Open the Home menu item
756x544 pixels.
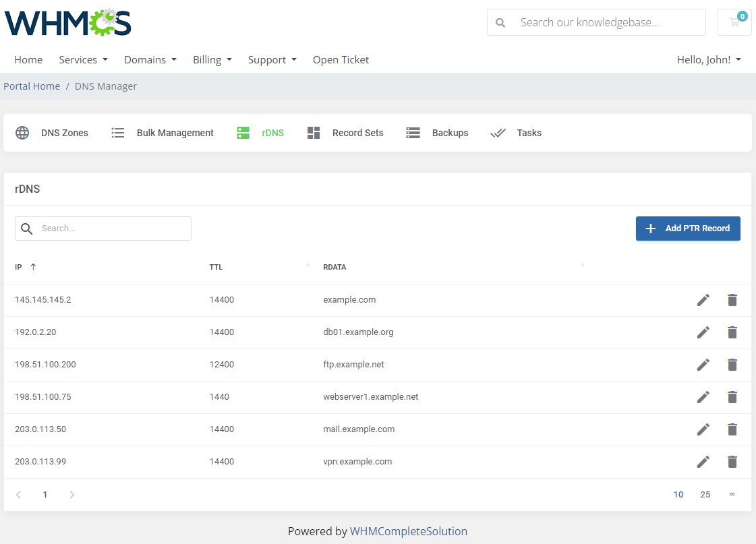pos(28,60)
